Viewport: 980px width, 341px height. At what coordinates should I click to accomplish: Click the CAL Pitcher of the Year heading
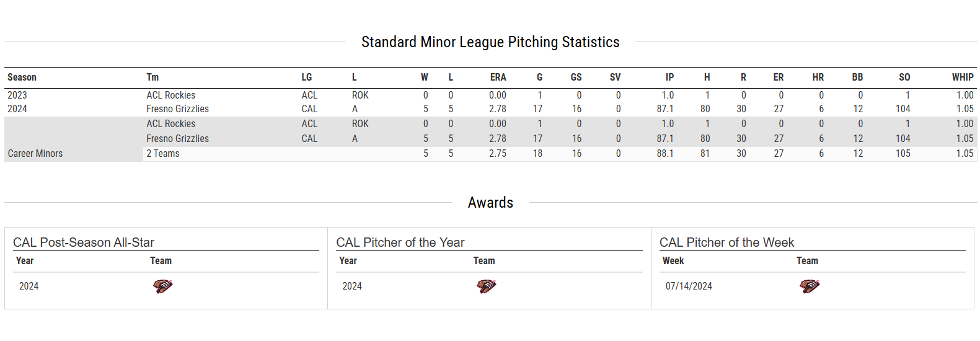[400, 242]
